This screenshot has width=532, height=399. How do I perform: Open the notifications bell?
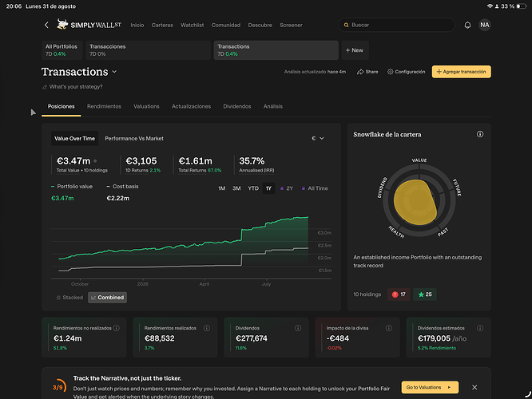pos(467,25)
